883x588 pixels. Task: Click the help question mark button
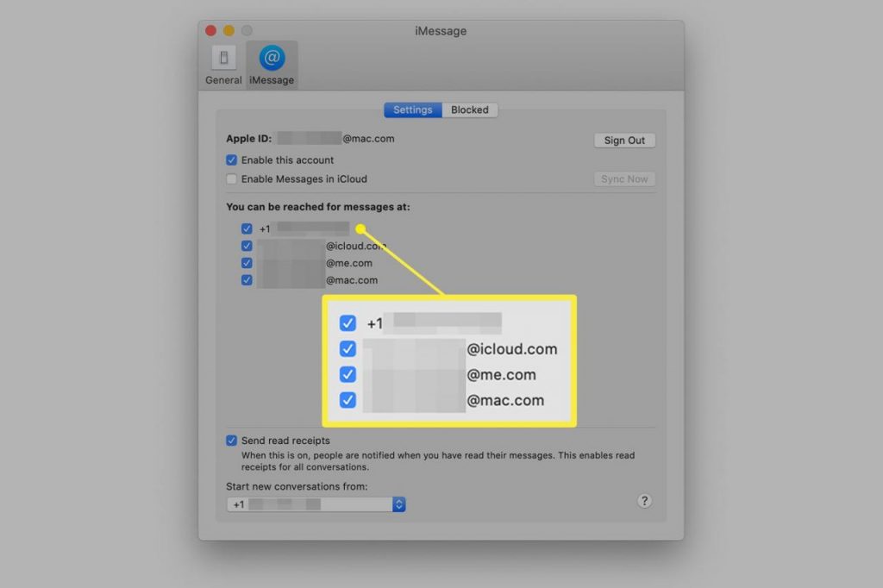tap(644, 501)
